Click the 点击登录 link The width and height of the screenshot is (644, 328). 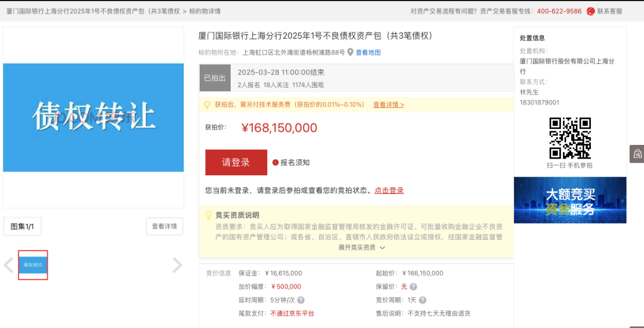point(389,190)
